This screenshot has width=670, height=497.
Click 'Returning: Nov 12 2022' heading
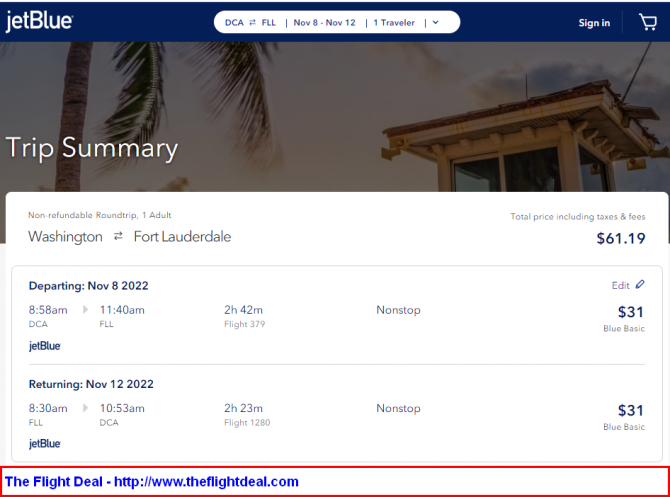tap(91, 384)
